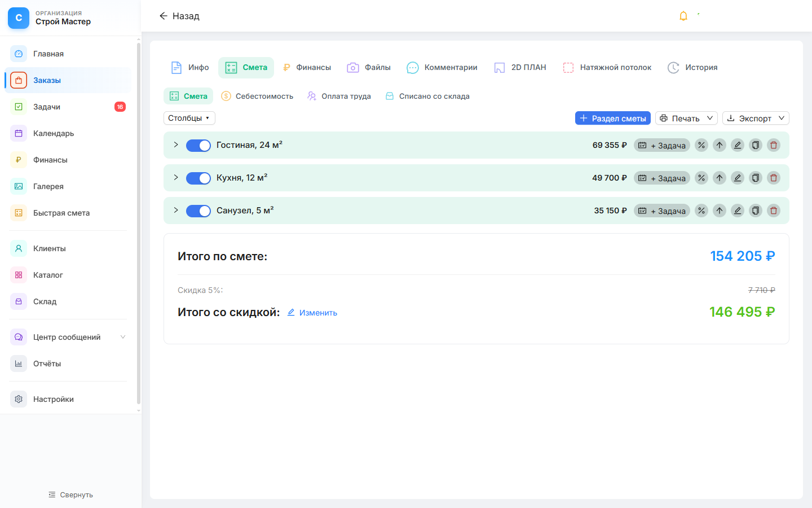Disable the Кухня section switch
The image size is (812, 508).
pos(198,178)
